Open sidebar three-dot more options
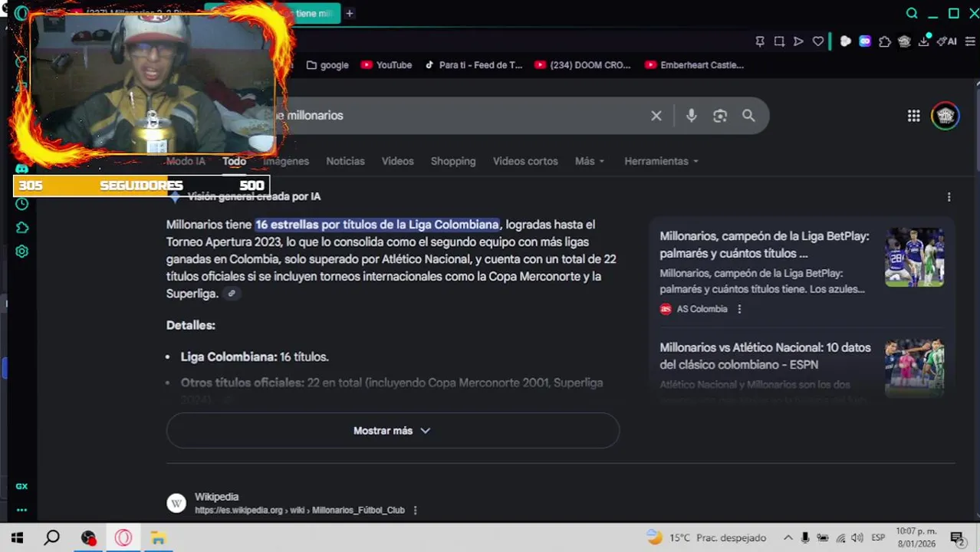The width and height of the screenshot is (980, 552). point(21,510)
